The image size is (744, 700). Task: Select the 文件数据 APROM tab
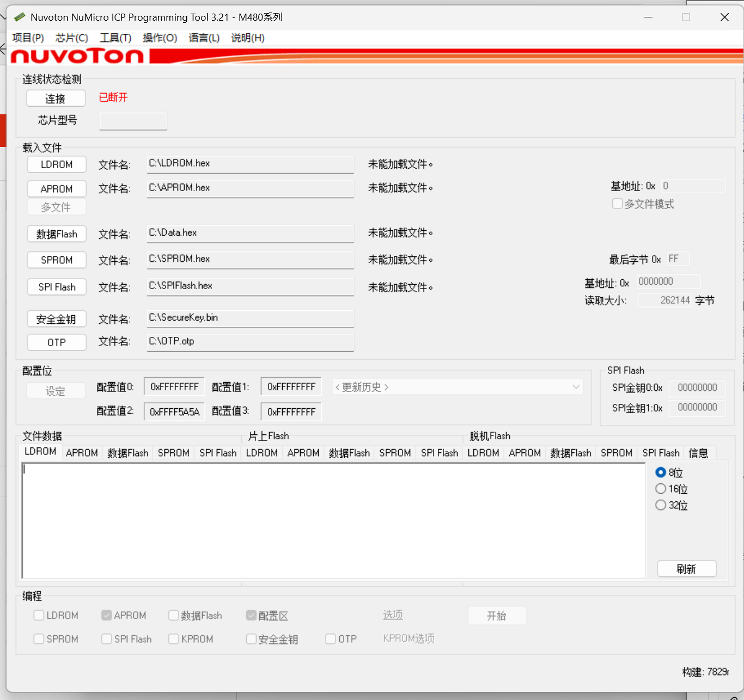coord(82,453)
